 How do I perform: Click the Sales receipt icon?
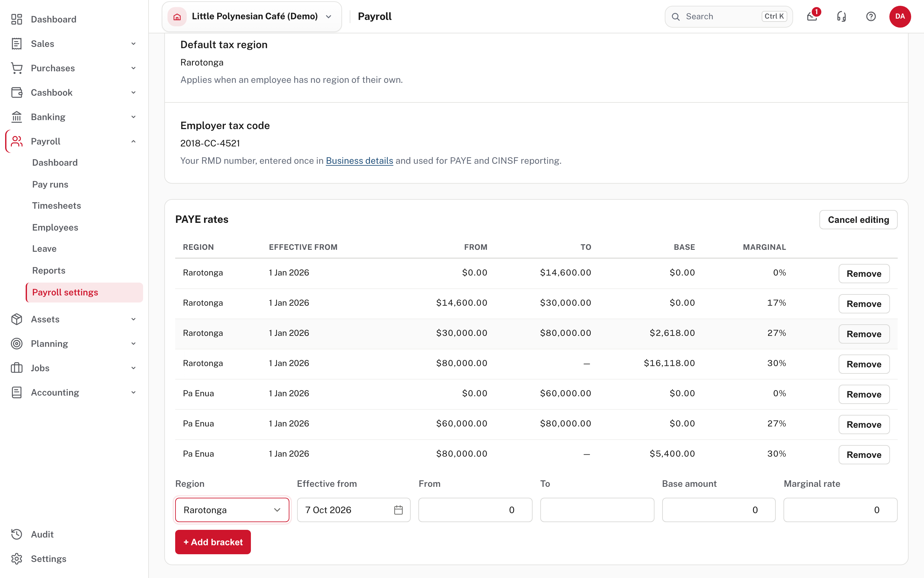click(16, 44)
